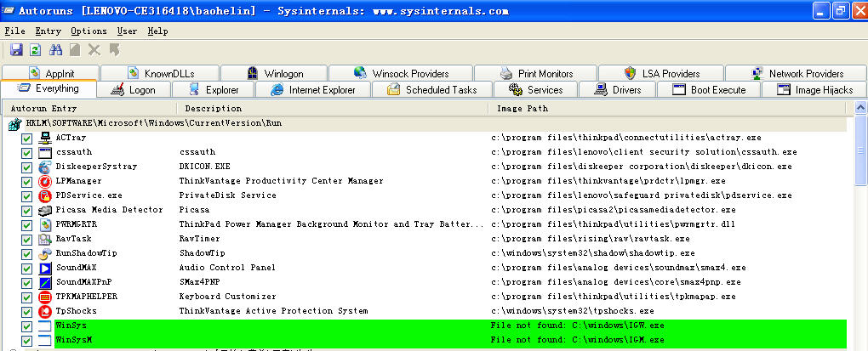
Task: Click the Delete X toolbar icon
Action: (94, 50)
